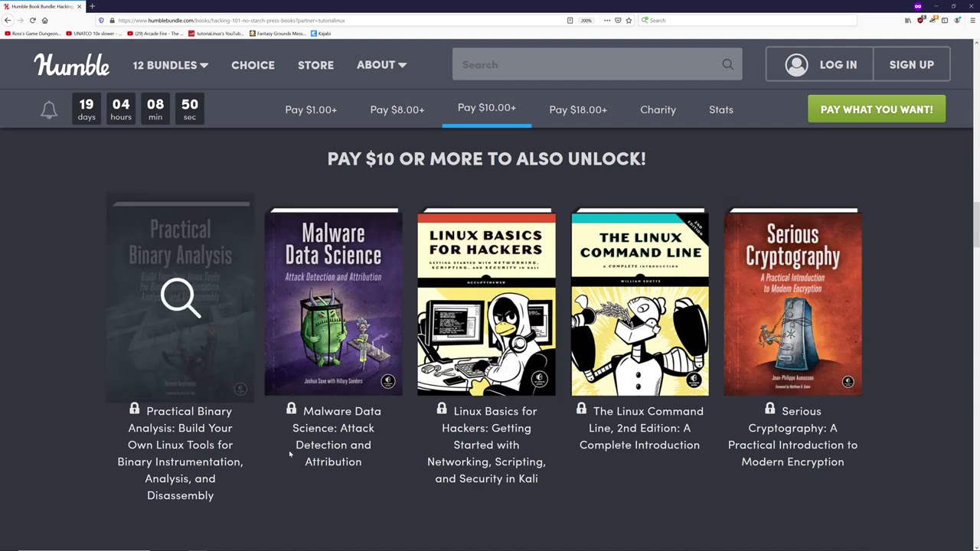Click 'PAY $10 OR MORE TO ALSO UNLOCK!' heading
The width and height of the screenshot is (980, 551).
486,158
